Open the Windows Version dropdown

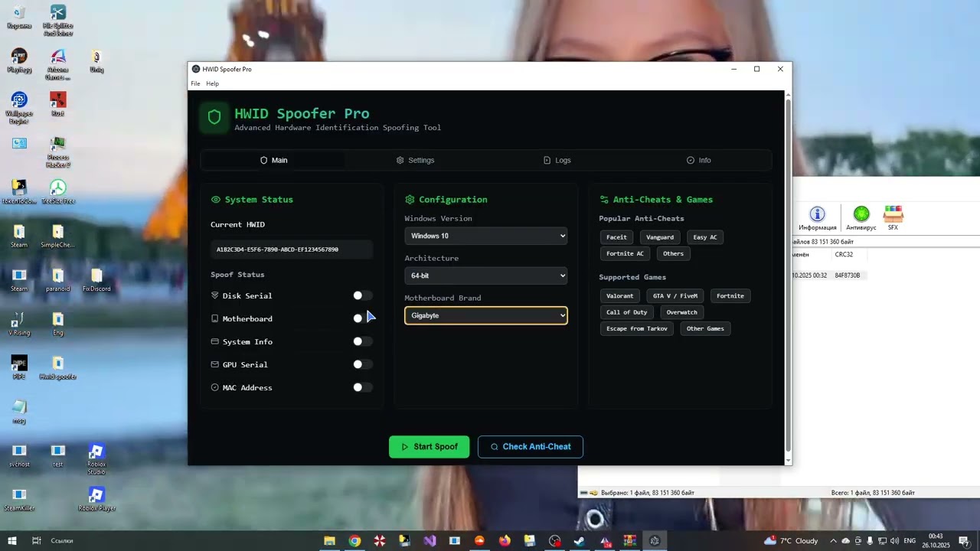tap(486, 236)
